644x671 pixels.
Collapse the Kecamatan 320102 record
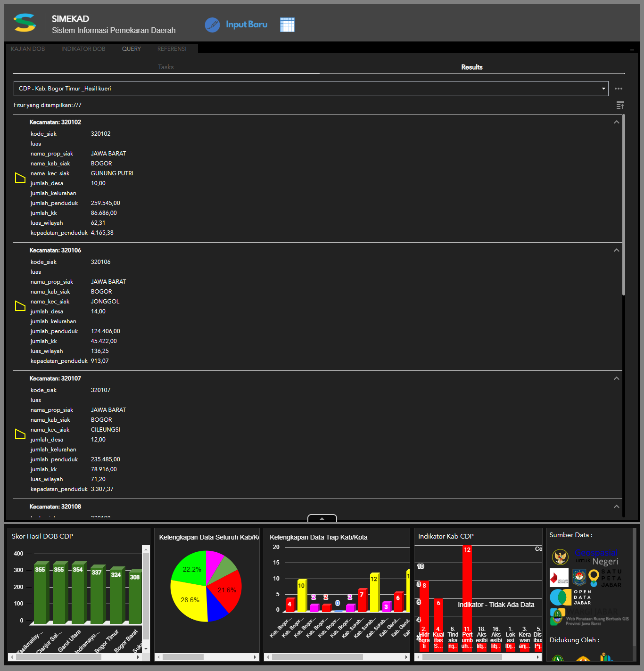[616, 122]
